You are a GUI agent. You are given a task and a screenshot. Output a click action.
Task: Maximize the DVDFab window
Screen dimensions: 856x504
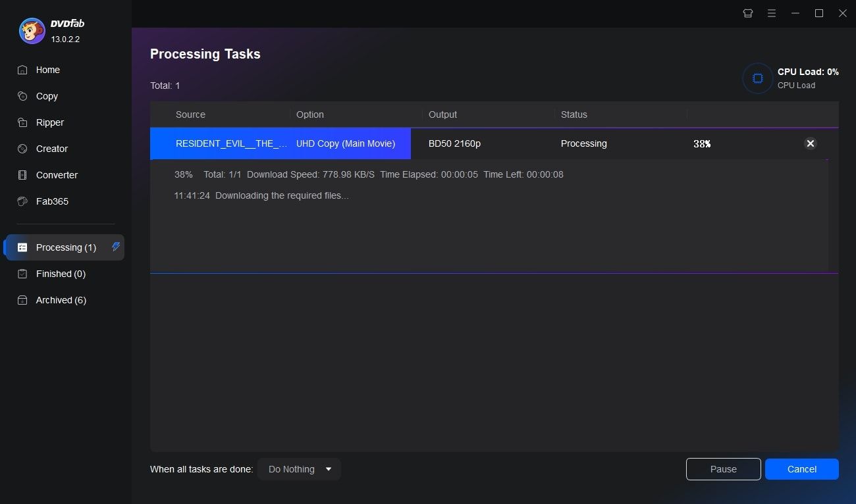[x=819, y=13]
